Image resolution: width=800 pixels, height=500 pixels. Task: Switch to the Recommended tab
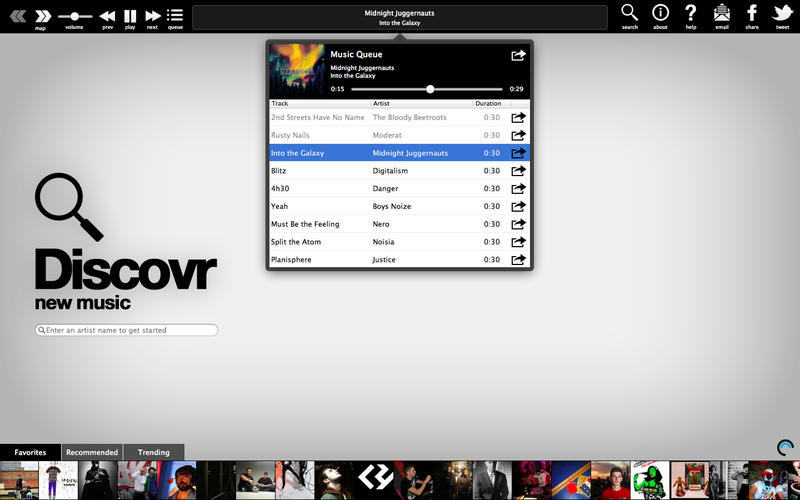pyautogui.click(x=92, y=452)
